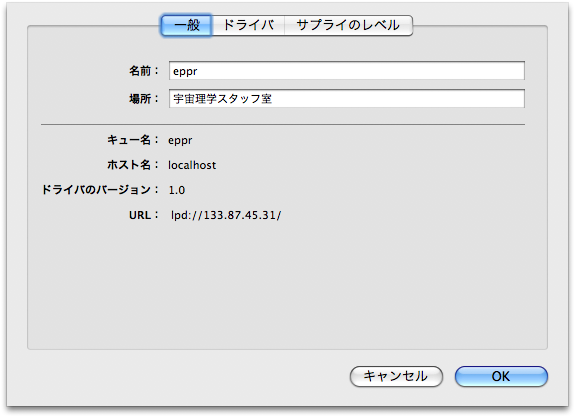
Task: Select the サプライのレベル tab
Action: (x=348, y=25)
